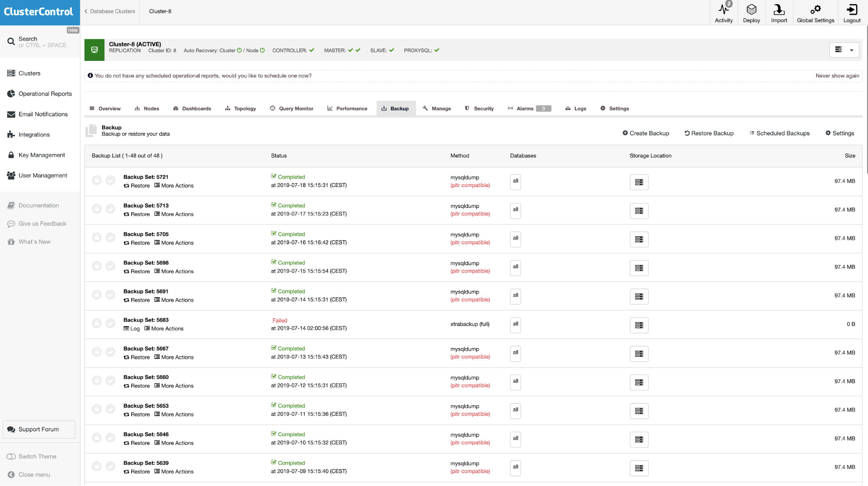This screenshot has width=868, height=486.
Task: Open the cluster actions dropdown
Action: [844, 50]
